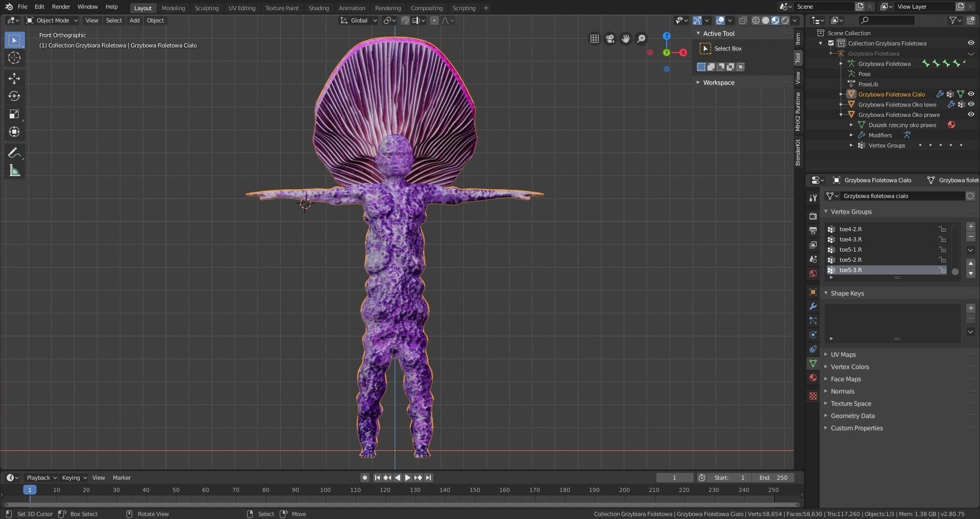
Task: Click the outliner search field
Action: pos(887,20)
